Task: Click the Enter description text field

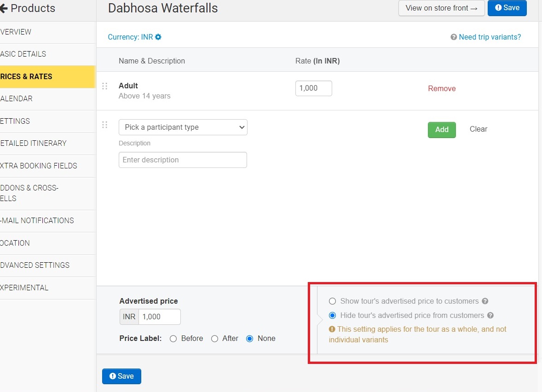Action: (183, 160)
